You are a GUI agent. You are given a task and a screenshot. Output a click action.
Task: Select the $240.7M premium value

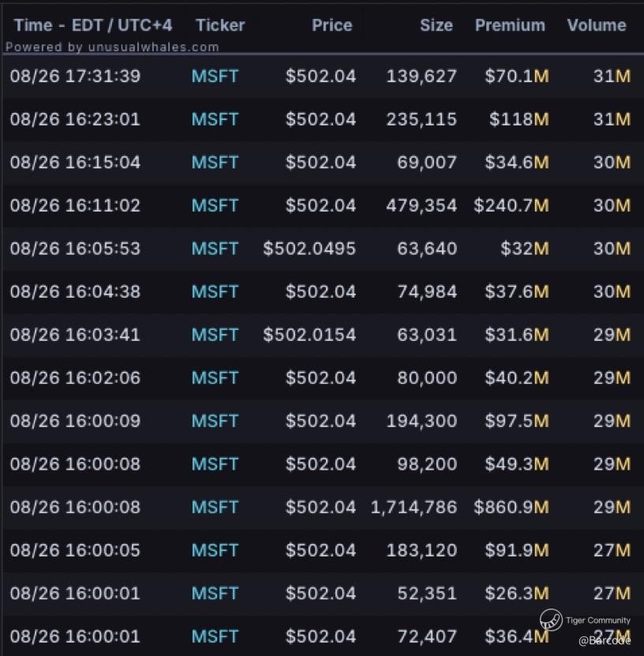(x=511, y=205)
